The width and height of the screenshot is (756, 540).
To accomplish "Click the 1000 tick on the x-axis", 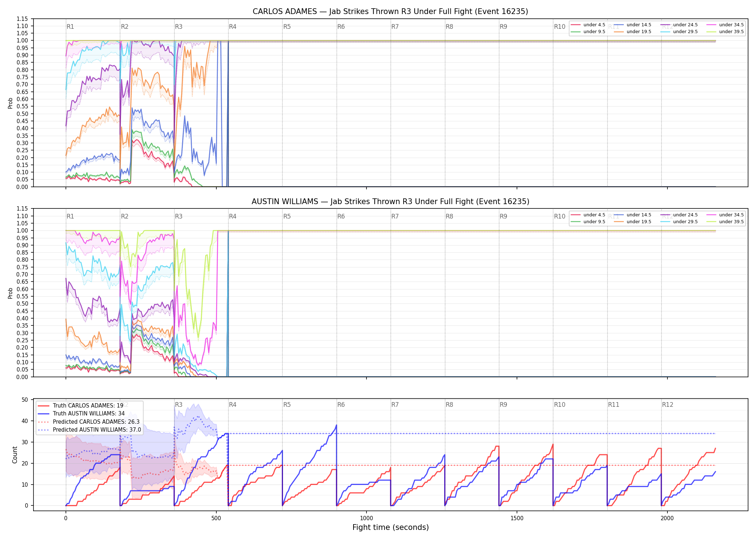I will click(x=366, y=518).
